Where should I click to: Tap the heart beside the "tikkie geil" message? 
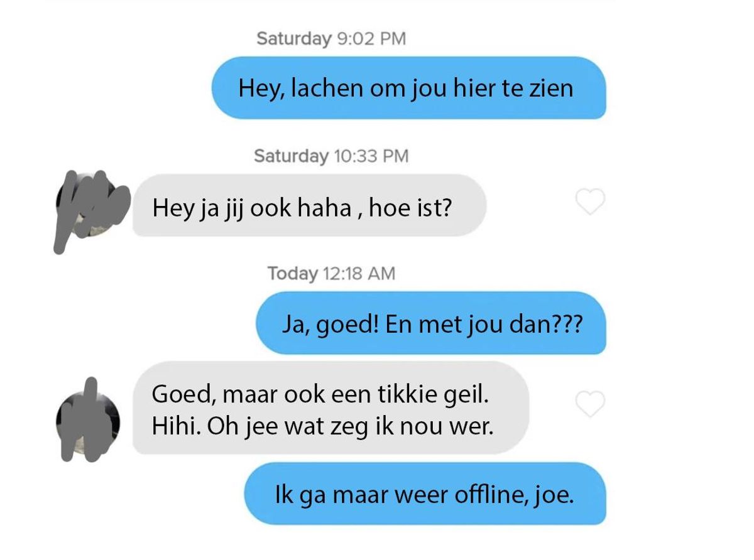tap(590, 403)
